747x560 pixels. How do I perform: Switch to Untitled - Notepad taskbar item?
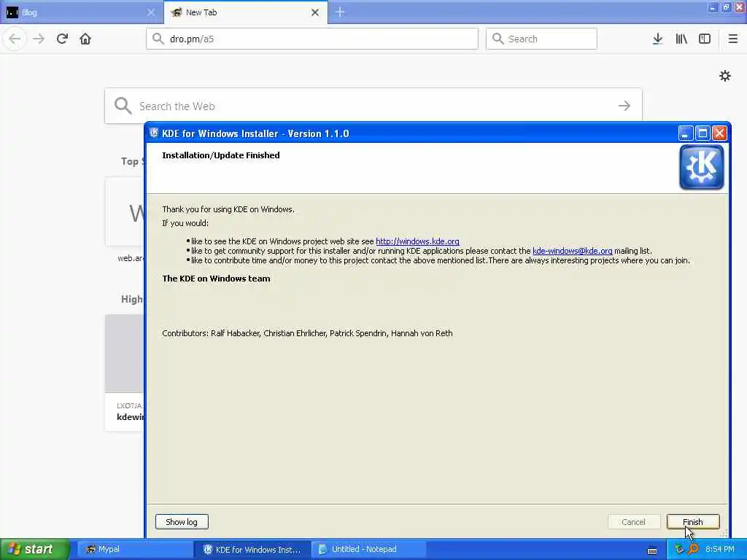[368, 549]
